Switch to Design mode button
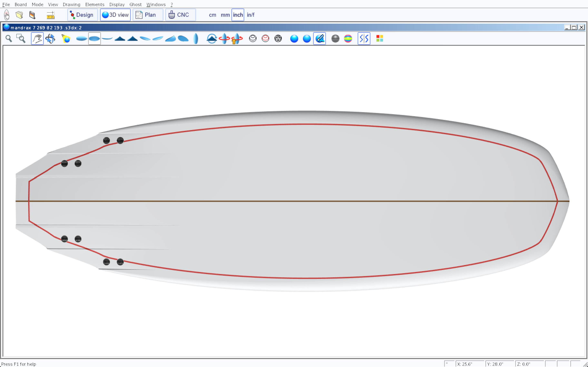The image size is (588, 367). tap(82, 15)
